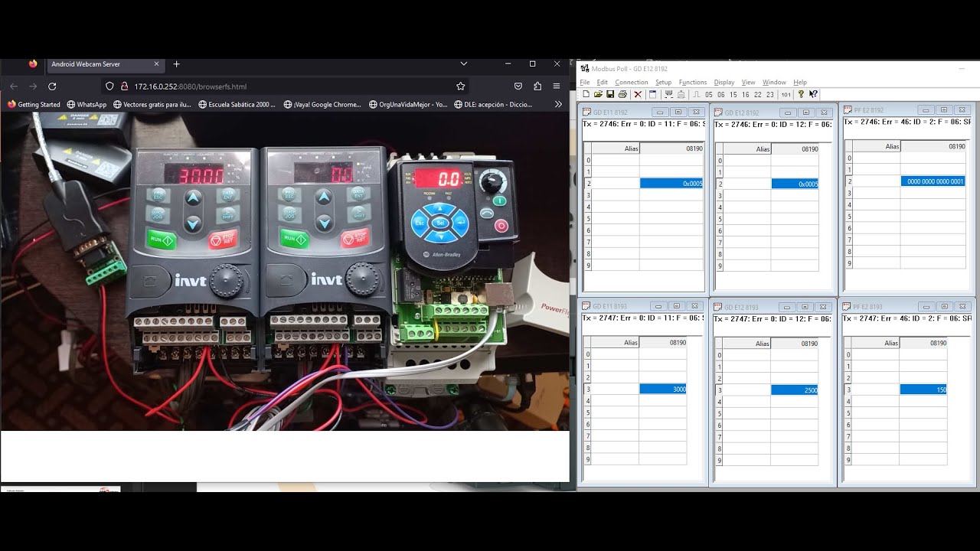
Task: Open the Vectores gratis para ilu... bookmark
Action: pyautogui.click(x=152, y=104)
